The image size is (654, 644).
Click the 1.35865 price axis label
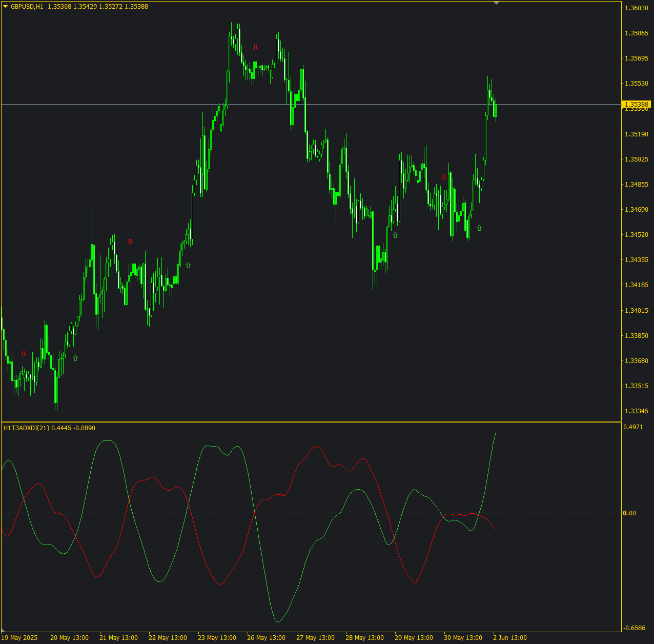636,33
